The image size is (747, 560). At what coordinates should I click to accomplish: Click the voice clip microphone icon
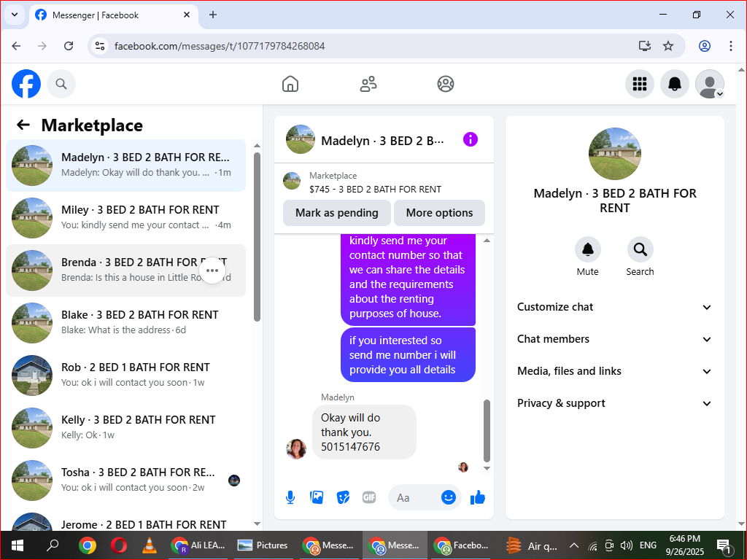tap(290, 497)
